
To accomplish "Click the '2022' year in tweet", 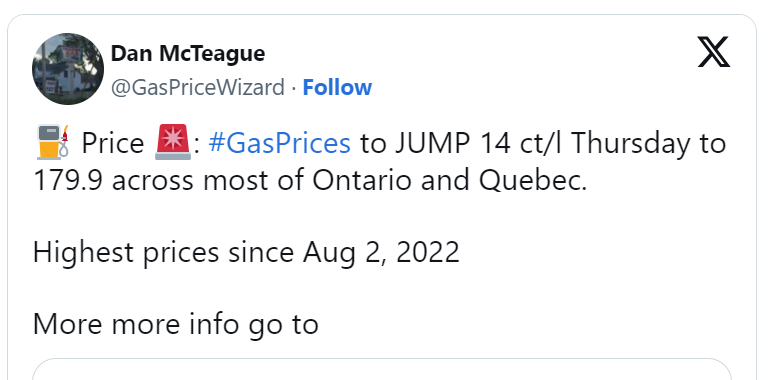I will pyautogui.click(x=428, y=252).
